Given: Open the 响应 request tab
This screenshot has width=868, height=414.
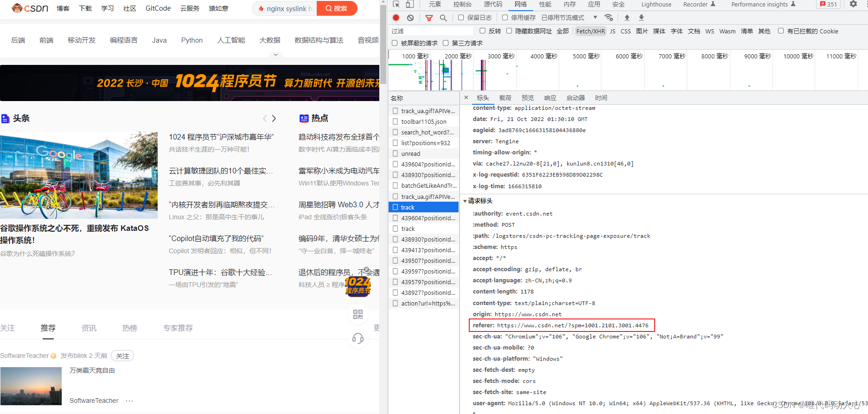Looking at the screenshot, I should pyautogui.click(x=550, y=98).
